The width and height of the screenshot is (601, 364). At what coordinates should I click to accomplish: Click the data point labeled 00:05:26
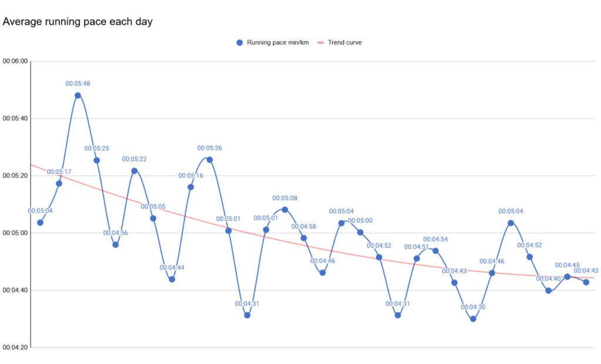coord(210,159)
